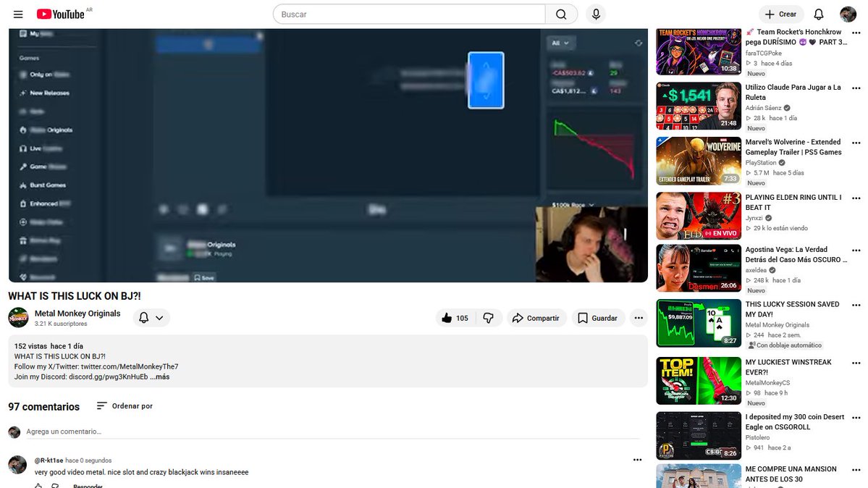
Task: Open menu for MY LUCKIEST WINSTREAK video
Action: [856, 363]
